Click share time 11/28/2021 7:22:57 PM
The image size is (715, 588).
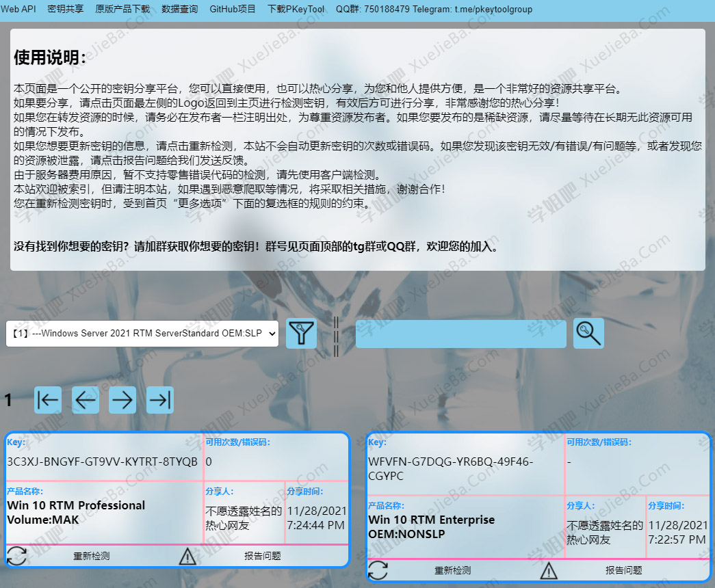(x=677, y=533)
